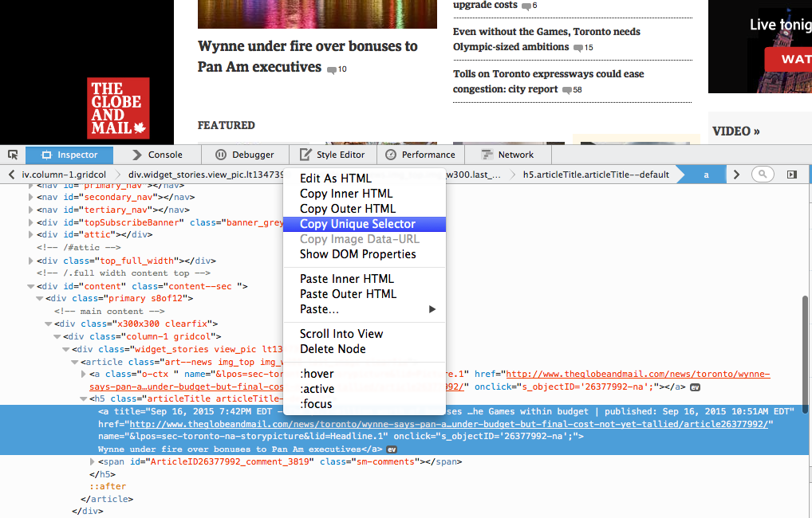Select the column-1.gridcol breadcrumb
812x518 pixels.
[x=64, y=175]
